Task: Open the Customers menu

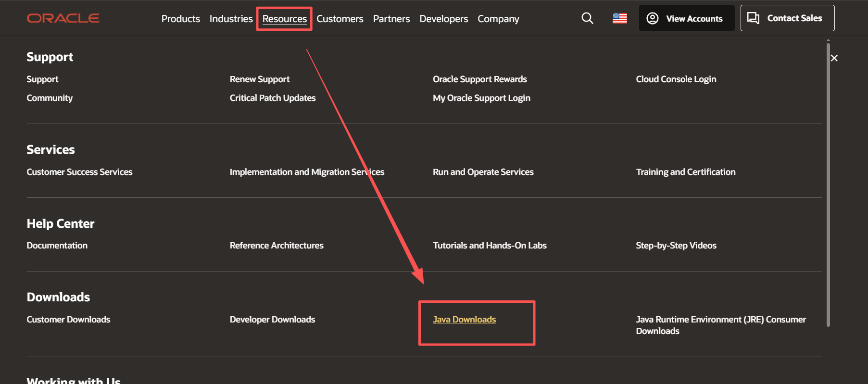Action: (x=340, y=19)
